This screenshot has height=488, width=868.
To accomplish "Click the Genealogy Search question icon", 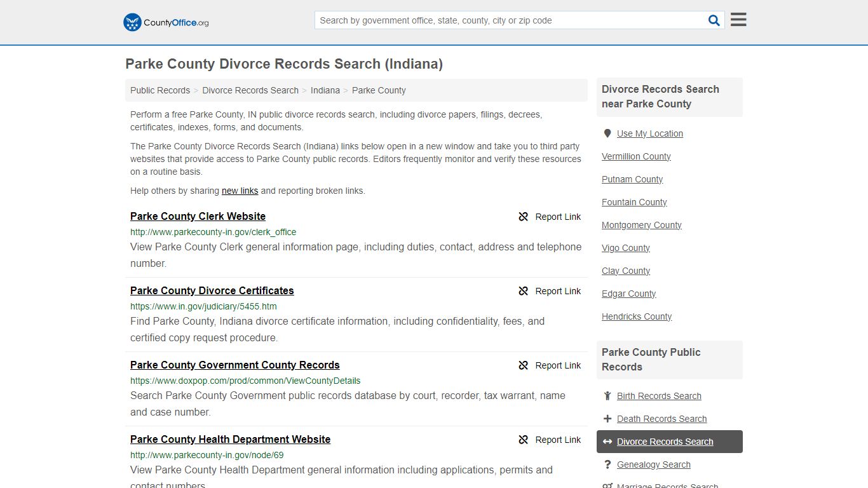I will pyautogui.click(x=607, y=464).
